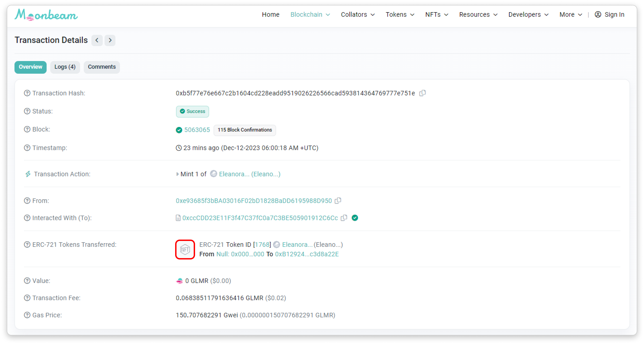Click the Transaction Hash help icon
This screenshot has width=644, height=344.
(x=27, y=93)
